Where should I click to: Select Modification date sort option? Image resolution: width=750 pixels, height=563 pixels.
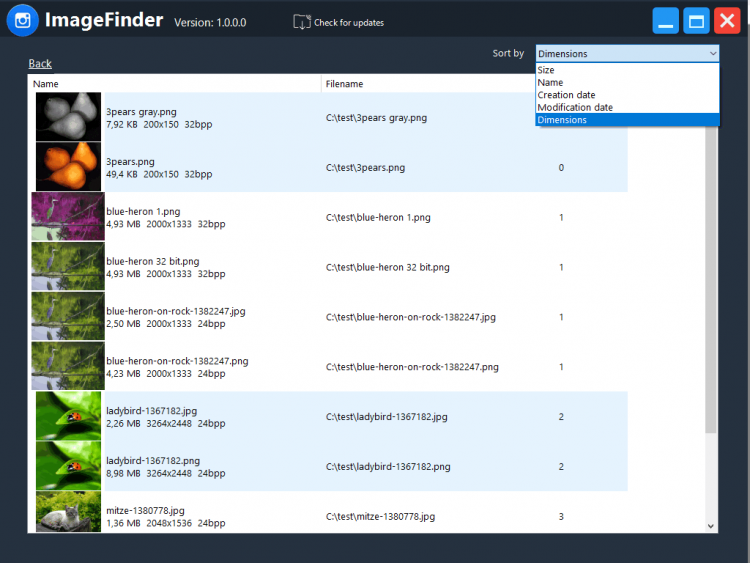[x=575, y=107]
